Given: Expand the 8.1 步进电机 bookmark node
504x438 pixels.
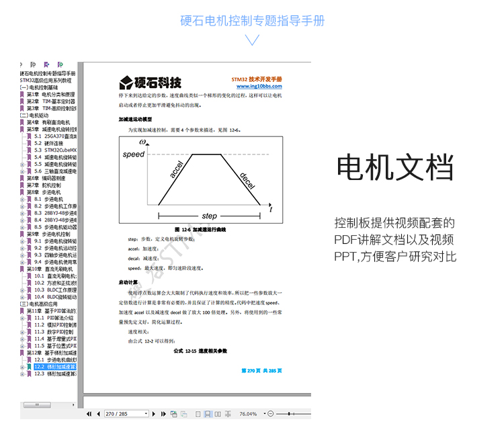Looking at the screenshot, I should tap(23, 199).
